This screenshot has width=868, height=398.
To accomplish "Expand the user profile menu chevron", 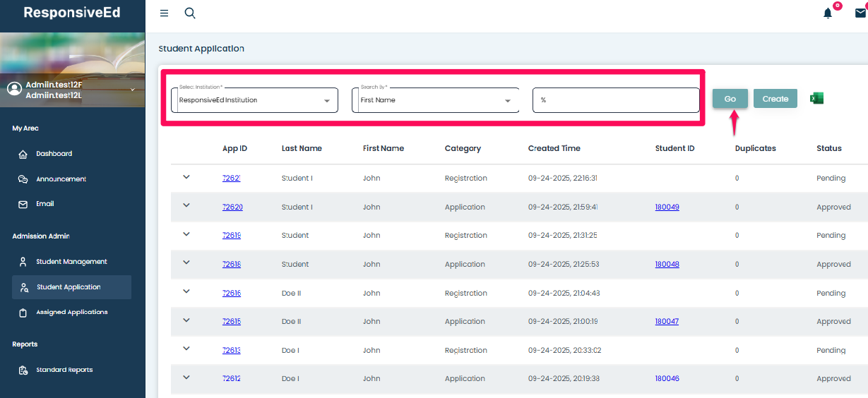I will coord(132,90).
